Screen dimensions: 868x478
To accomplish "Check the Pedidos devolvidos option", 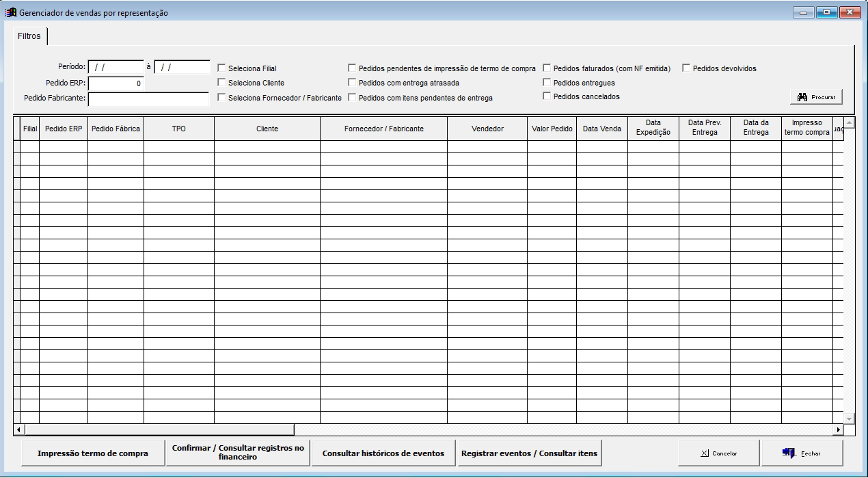I will (686, 68).
